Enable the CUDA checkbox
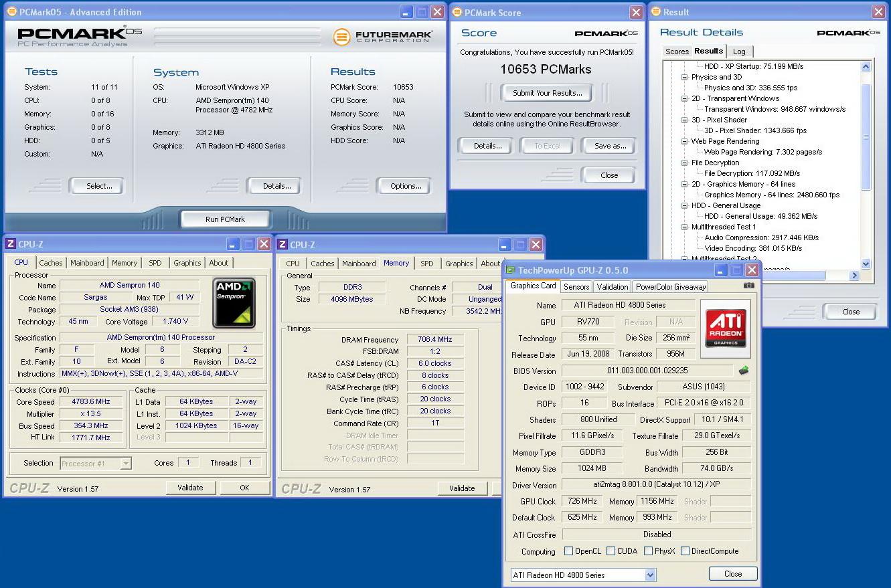 click(x=611, y=551)
